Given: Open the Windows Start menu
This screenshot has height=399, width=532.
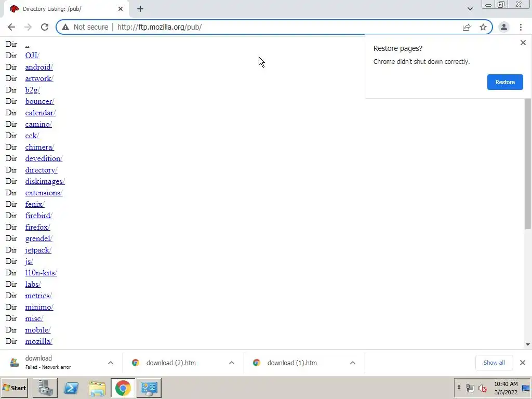Looking at the screenshot, I should [14, 388].
